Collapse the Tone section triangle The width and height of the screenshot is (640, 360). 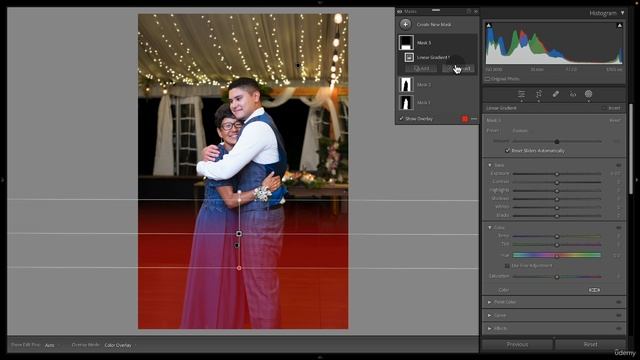click(x=490, y=165)
